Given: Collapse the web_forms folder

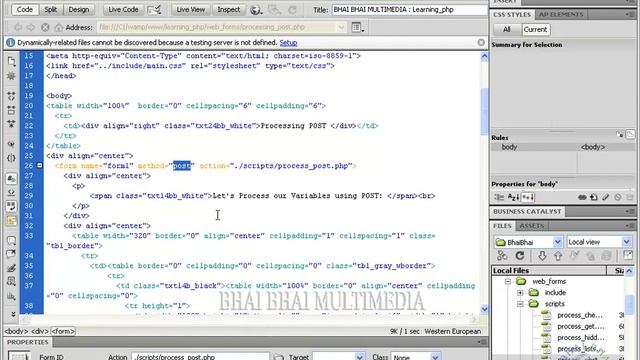Looking at the screenshot, I should [x=508, y=281].
